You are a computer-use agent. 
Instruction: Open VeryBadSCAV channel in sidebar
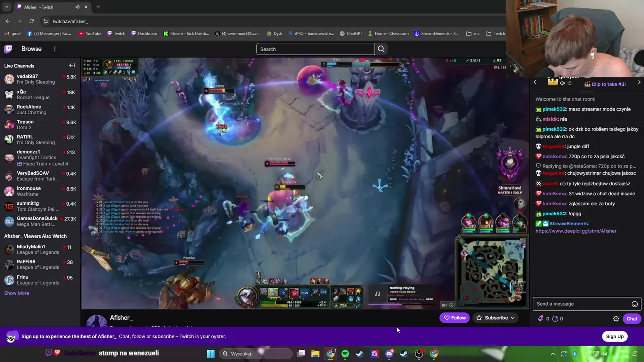pos(40,176)
